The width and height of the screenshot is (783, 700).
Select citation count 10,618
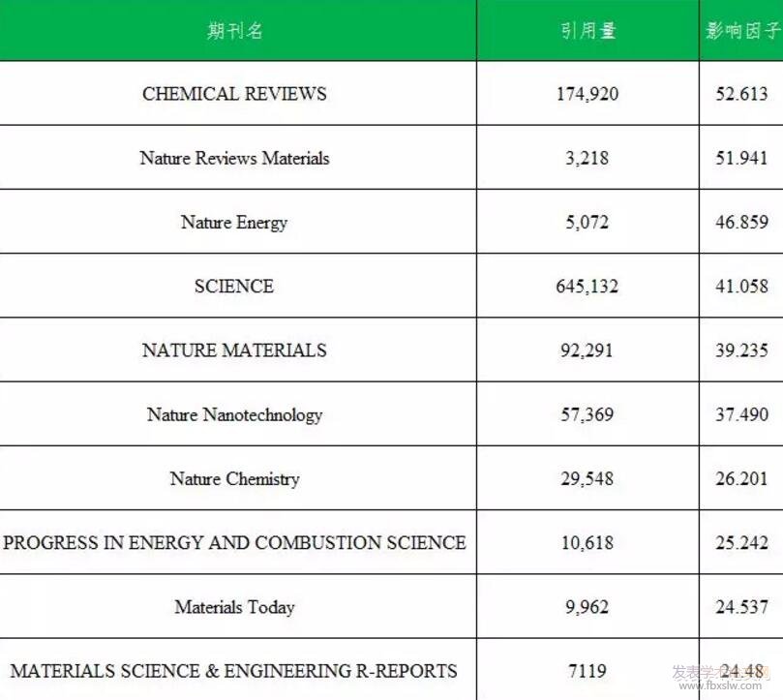(587, 542)
